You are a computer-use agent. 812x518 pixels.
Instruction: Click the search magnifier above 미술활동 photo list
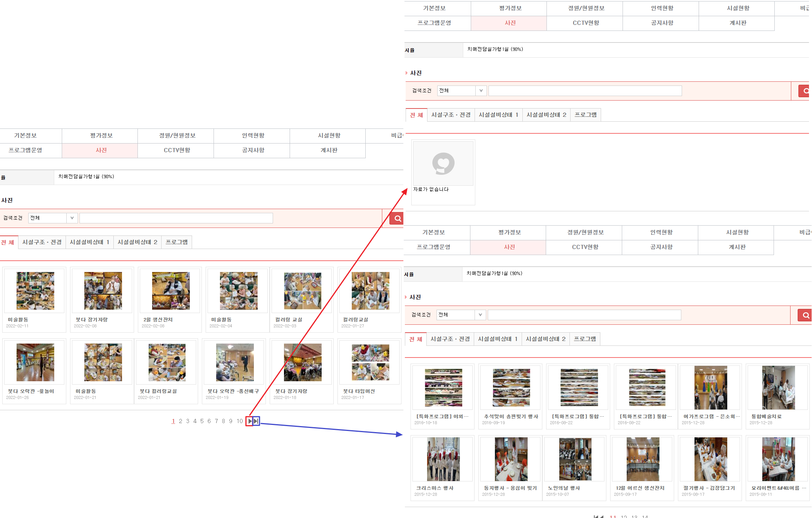tap(397, 219)
